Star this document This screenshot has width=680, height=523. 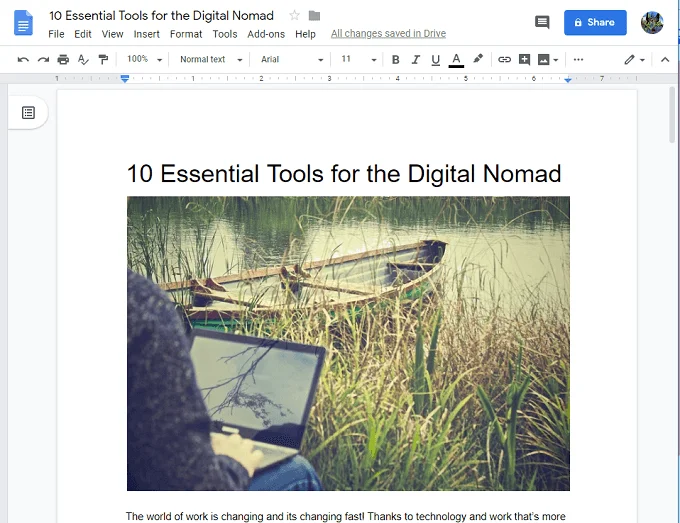(x=294, y=16)
